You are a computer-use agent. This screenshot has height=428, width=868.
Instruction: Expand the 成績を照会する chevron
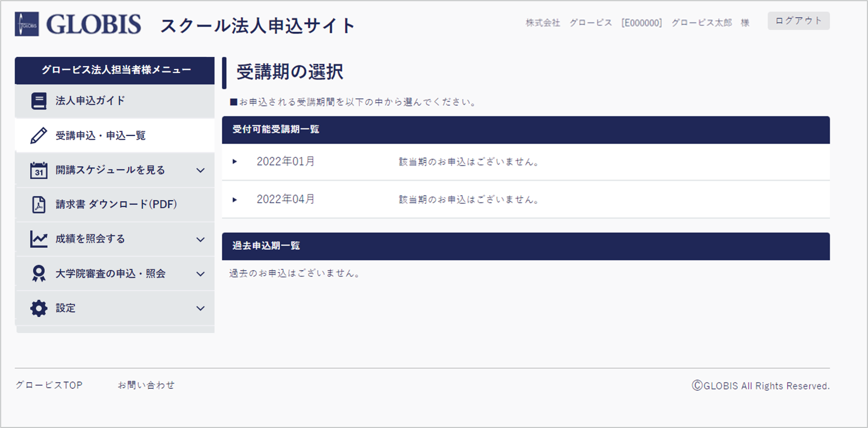point(201,239)
